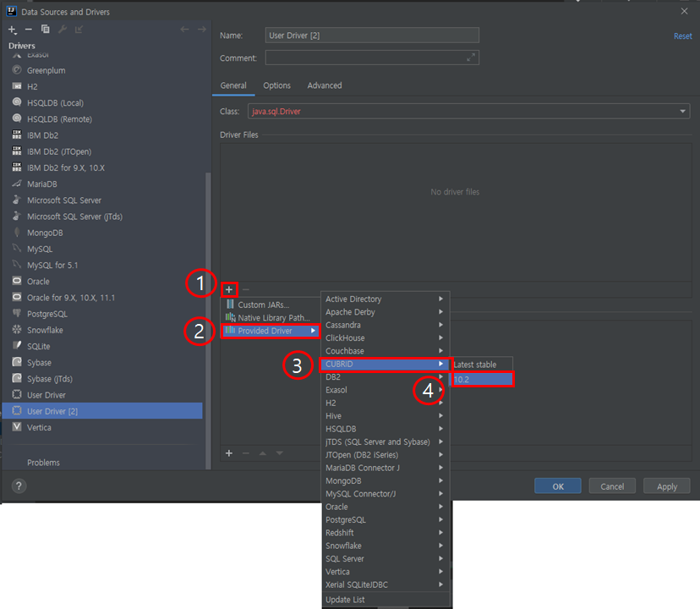This screenshot has width=700, height=609.
Task: Expand the Apache Derby submenu
Action: pos(386,312)
